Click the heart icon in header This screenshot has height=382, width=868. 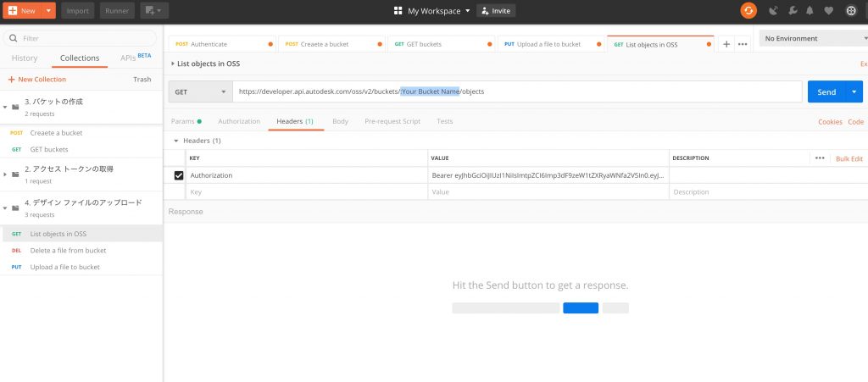pyautogui.click(x=829, y=10)
